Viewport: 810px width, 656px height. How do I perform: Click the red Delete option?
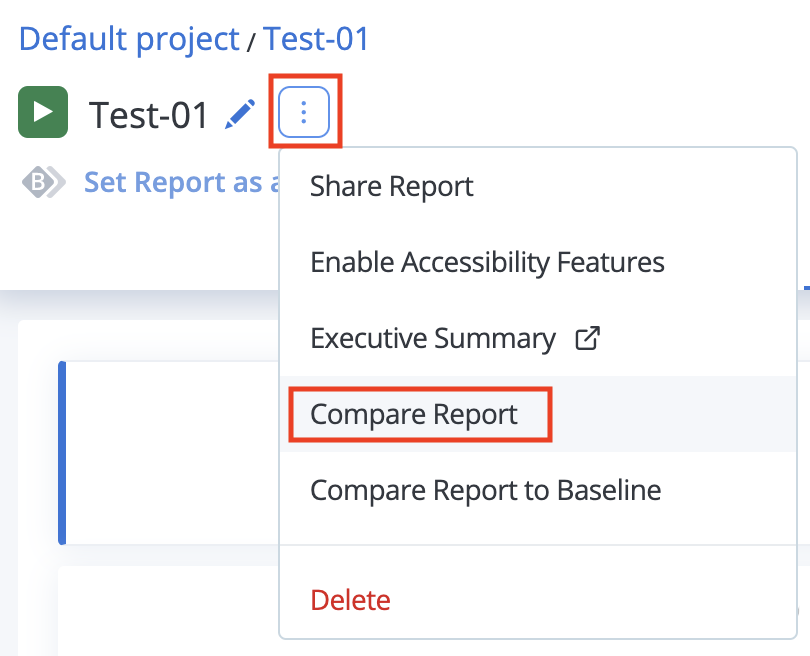pos(350,600)
